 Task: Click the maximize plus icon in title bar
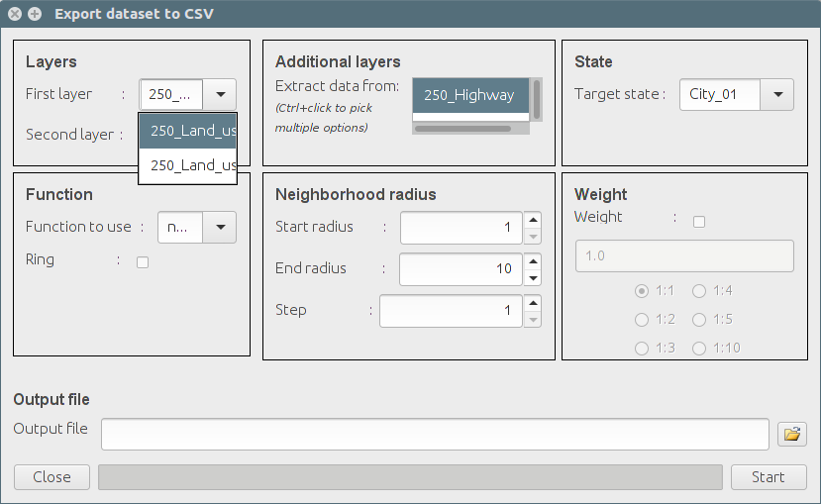coord(35,14)
